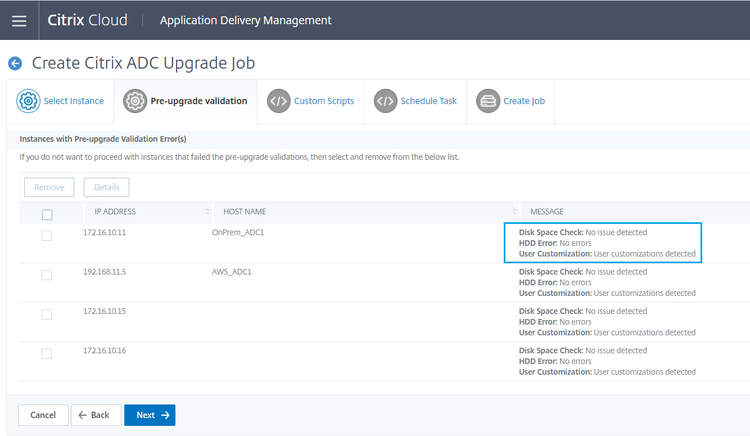The image size is (750, 436).
Task: Check the row for 172.16.10.16
Action: point(46,354)
